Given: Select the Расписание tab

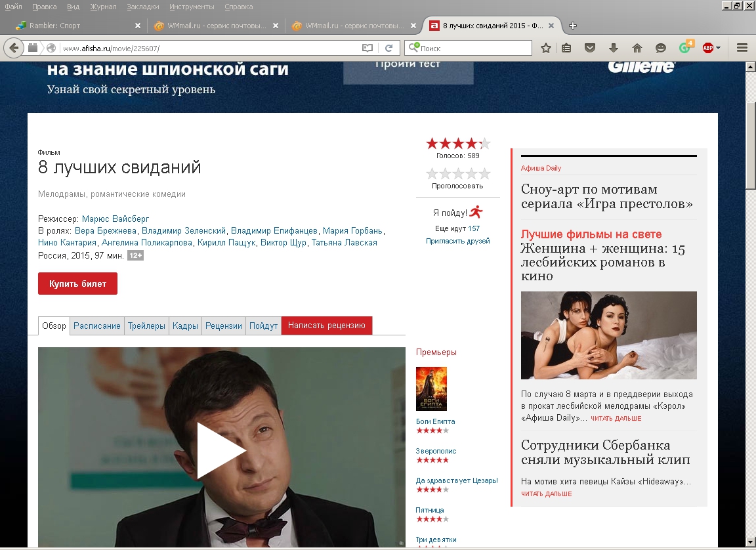Looking at the screenshot, I should coord(97,326).
